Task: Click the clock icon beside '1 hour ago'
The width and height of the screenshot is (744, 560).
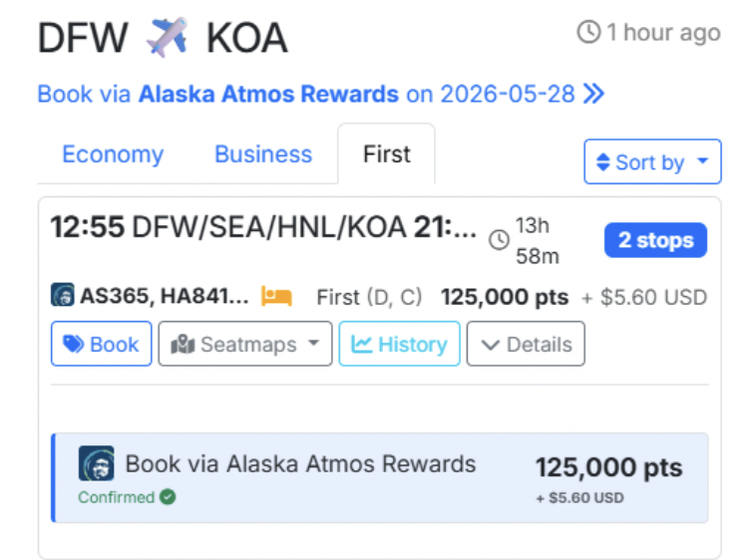Action: click(x=588, y=33)
